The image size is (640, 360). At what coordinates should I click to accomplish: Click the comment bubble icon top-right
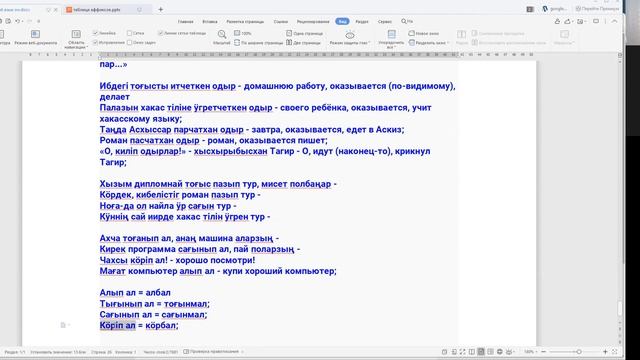596,21
